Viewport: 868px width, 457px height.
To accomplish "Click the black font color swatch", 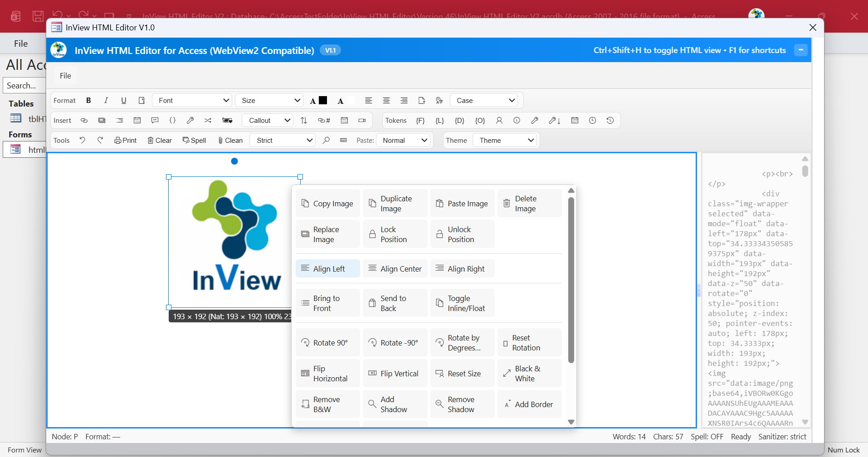I will 322,100.
